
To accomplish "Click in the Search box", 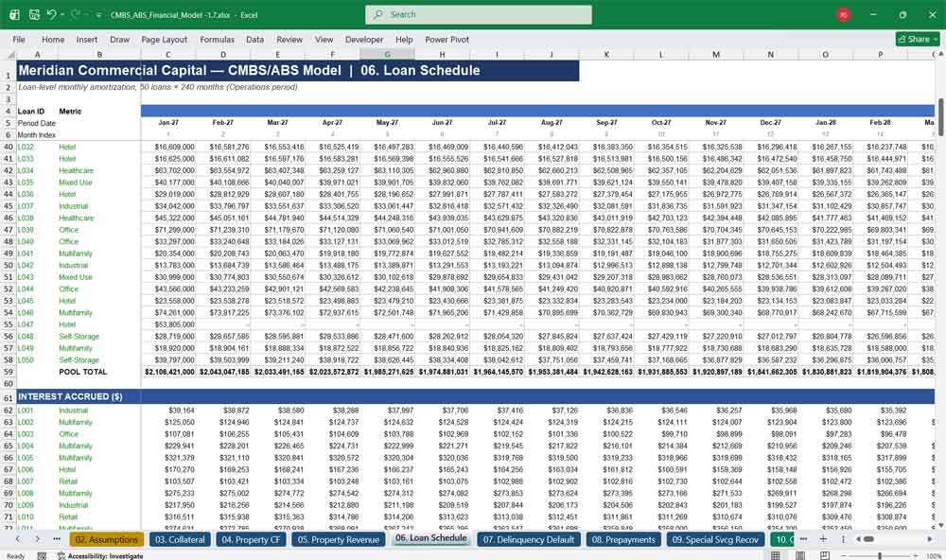I will 479,14.
